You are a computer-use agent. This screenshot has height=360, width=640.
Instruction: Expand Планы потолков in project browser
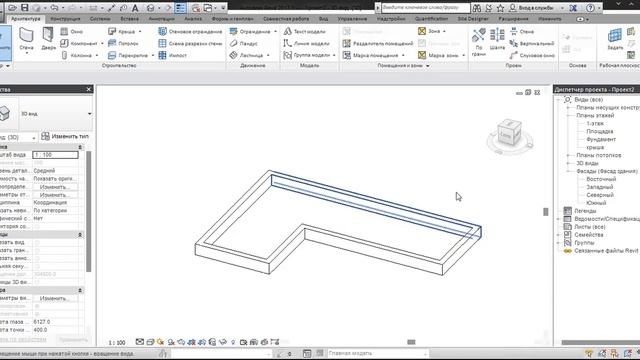click(x=568, y=156)
